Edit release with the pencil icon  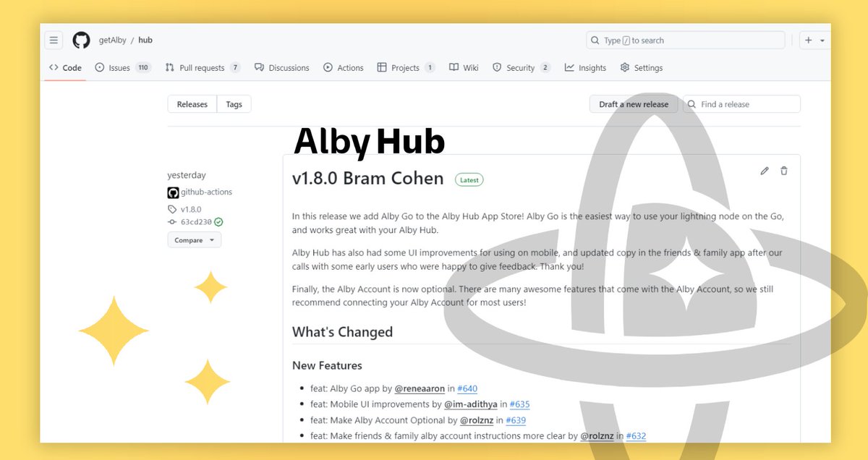click(x=765, y=171)
